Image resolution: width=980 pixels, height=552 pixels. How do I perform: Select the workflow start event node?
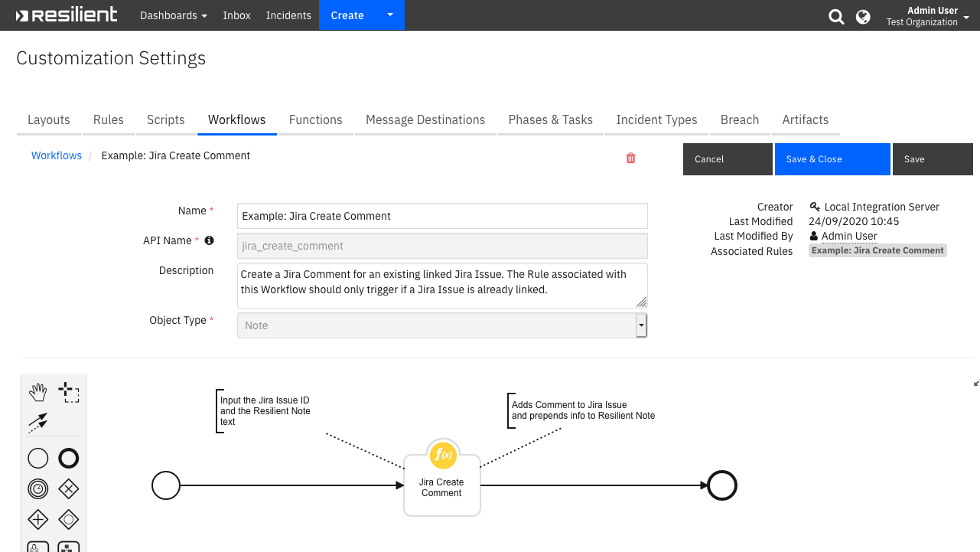point(166,485)
